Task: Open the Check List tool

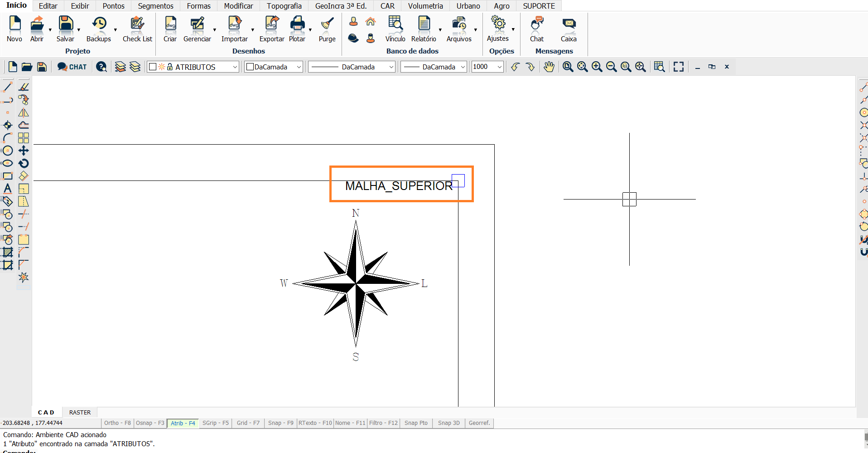Action: coord(137,28)
